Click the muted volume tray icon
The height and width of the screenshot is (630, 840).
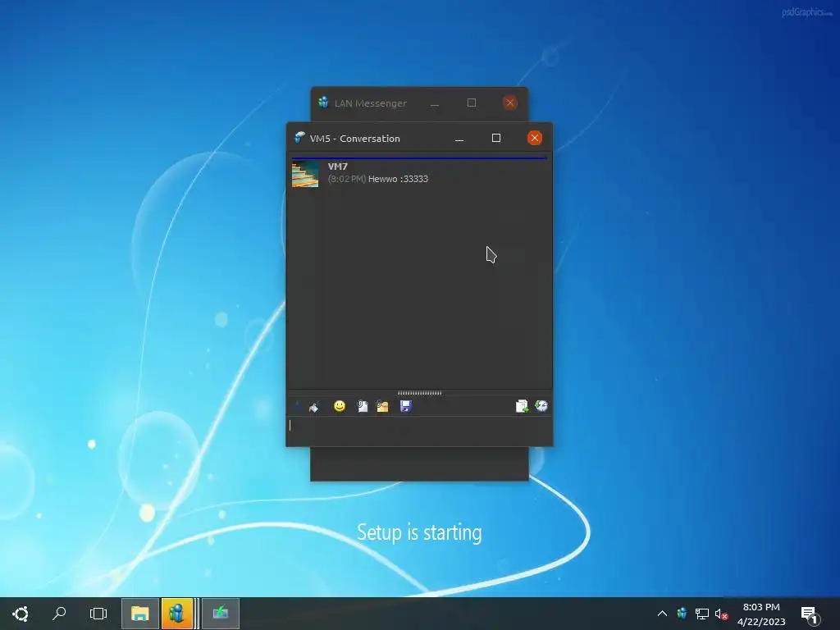721,614
